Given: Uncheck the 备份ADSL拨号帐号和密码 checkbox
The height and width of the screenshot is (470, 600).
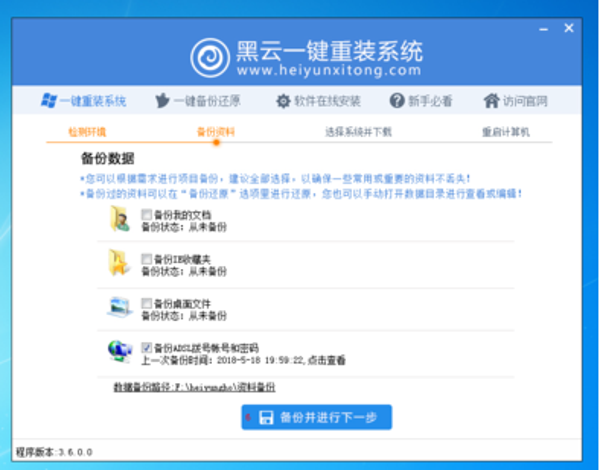Looking at the screenshot, I should point(146,348).
